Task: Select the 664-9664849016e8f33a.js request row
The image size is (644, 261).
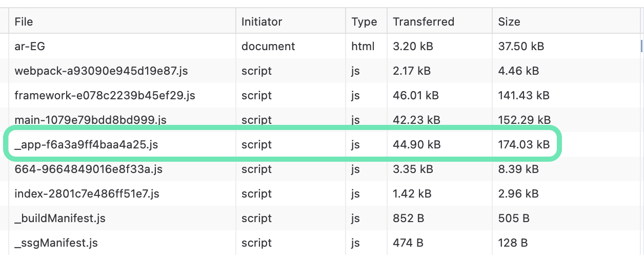Action: 88,169
